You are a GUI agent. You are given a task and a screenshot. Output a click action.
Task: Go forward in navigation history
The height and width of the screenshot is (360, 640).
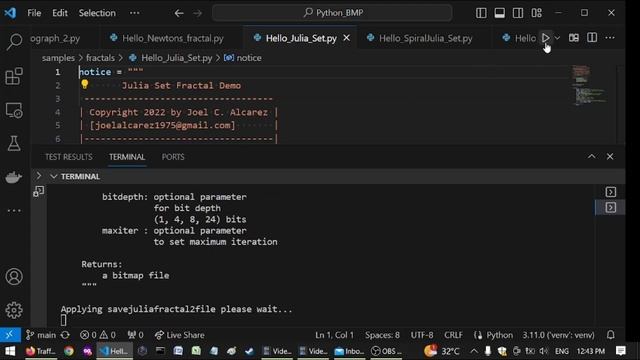click(198, 13)
